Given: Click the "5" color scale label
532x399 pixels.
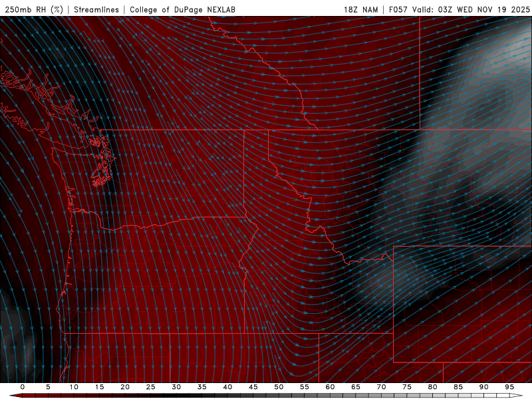Looking at the screenshot, I should point(48,387).
